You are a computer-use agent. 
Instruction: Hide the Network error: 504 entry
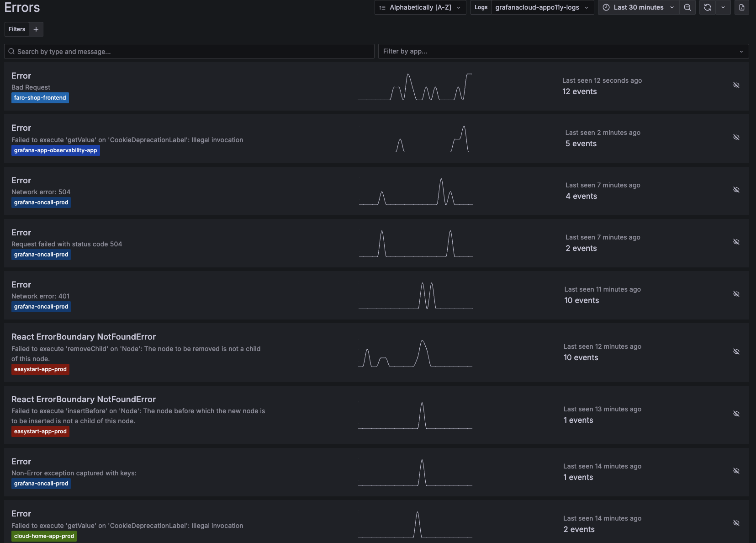click(x=736, y=190)
